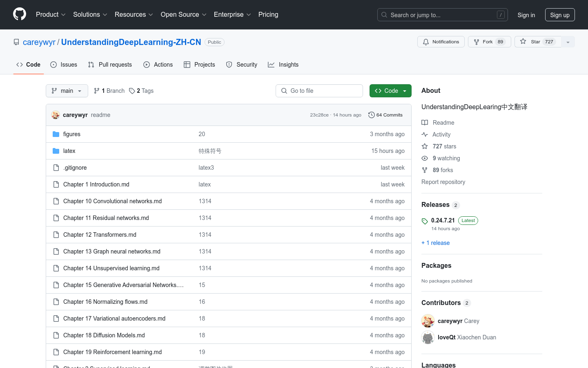Expand the Solutions menu
Viewport: 588px width, 368px height.
point(90,14)
